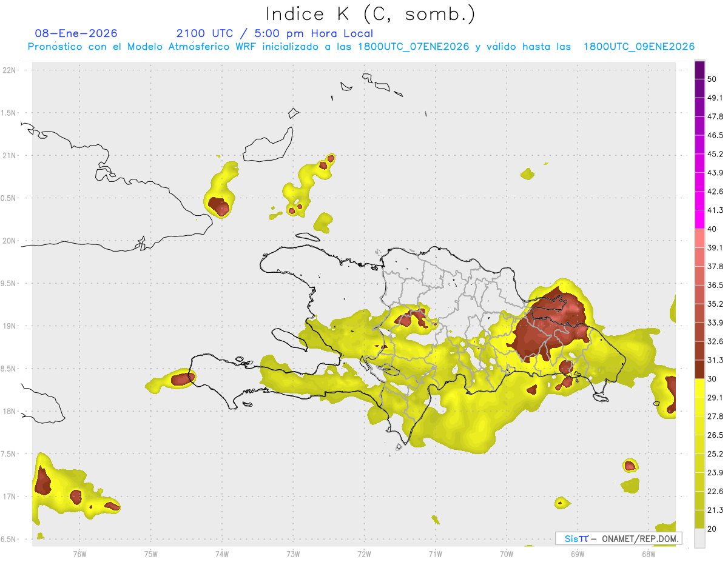Click the gray swatch below the 20 legend label
Image resolution: width=728 pixels, height=562 pixels.
699,538
